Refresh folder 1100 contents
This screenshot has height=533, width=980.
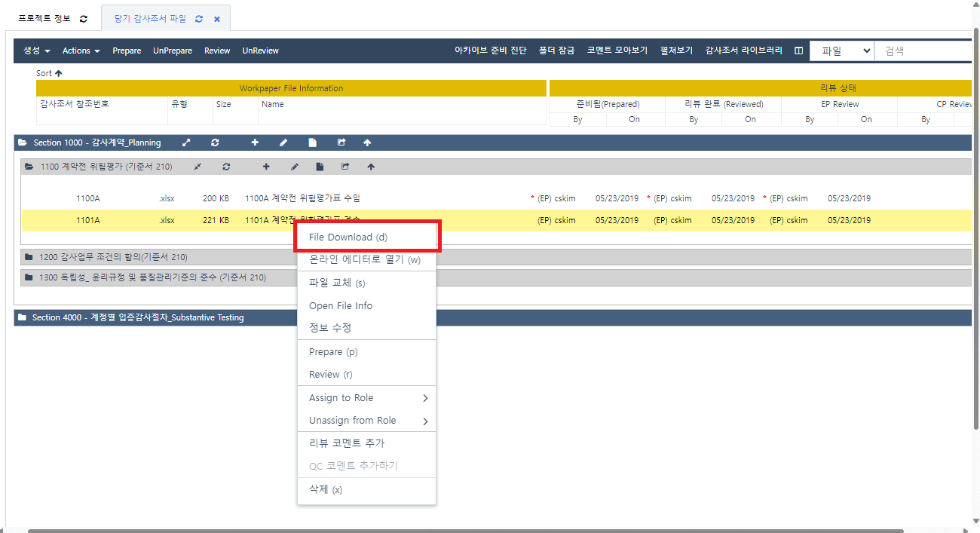click(226, 167)
